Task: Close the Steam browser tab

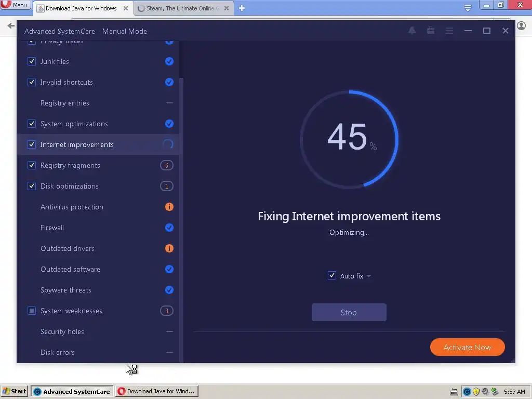Action: pyautogui.click(x=227, y=8)
